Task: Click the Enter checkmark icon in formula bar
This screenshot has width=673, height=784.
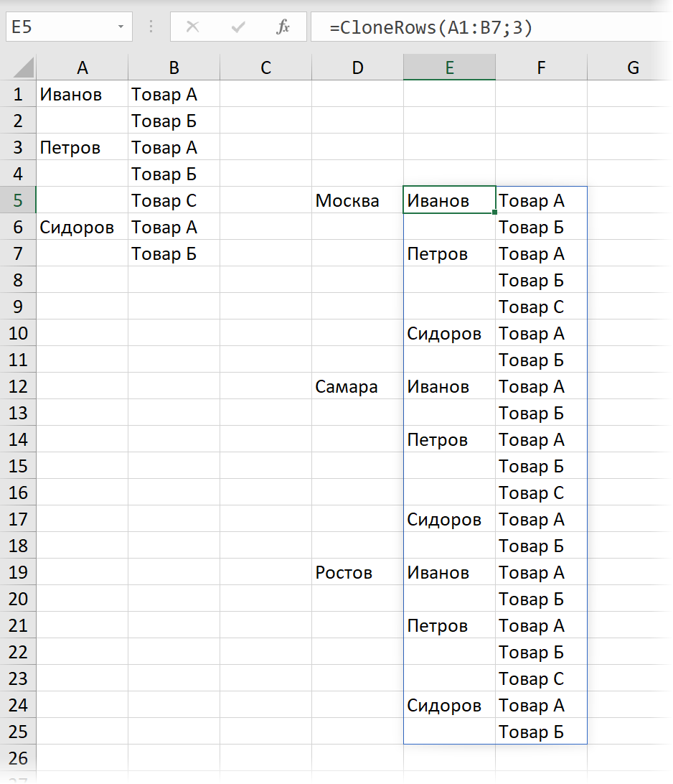Action: 238,27
